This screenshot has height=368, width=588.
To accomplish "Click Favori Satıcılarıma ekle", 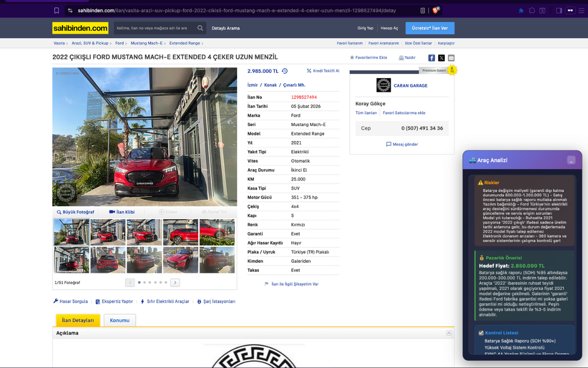I will click(x=404, y=113).
